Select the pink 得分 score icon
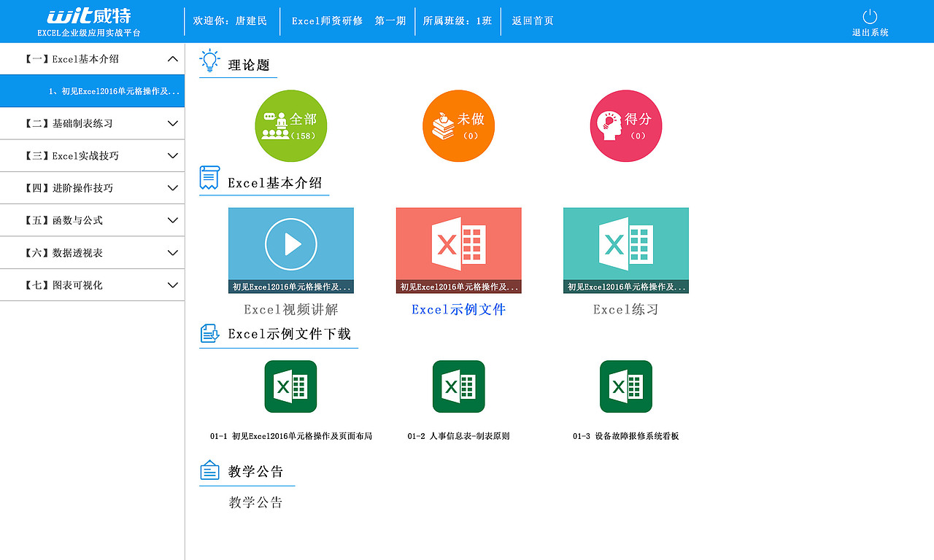 click(x=625, y=125)
